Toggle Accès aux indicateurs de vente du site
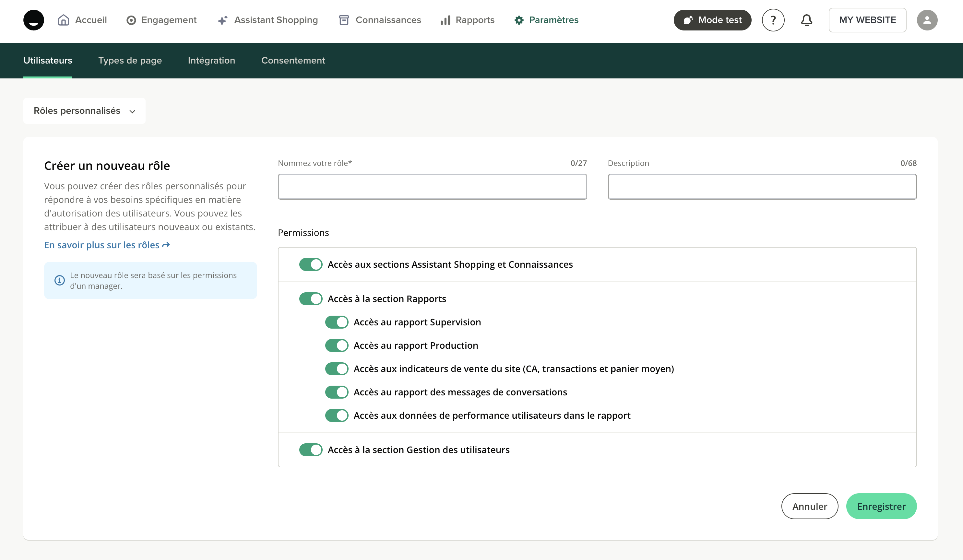 (x=337, y=368)
